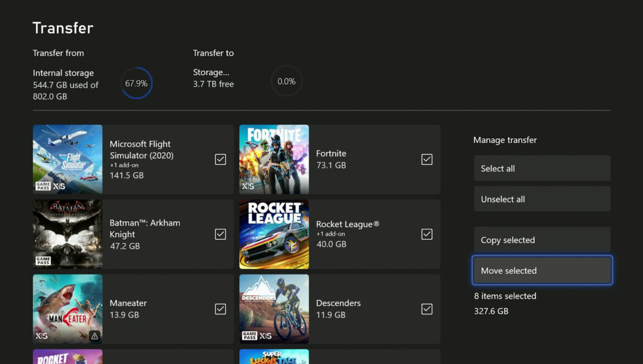Select the Fortnite cover thumbnail

(x=274, y=159)
